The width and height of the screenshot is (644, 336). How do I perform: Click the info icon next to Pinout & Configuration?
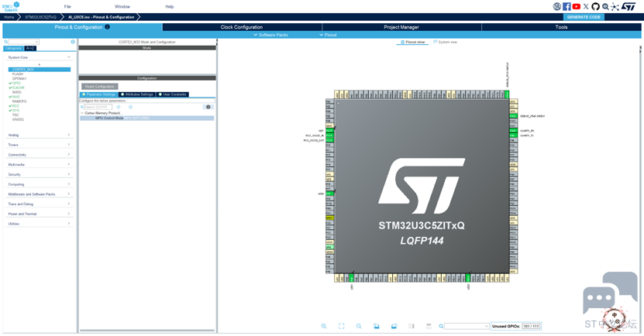click(107, 27)
